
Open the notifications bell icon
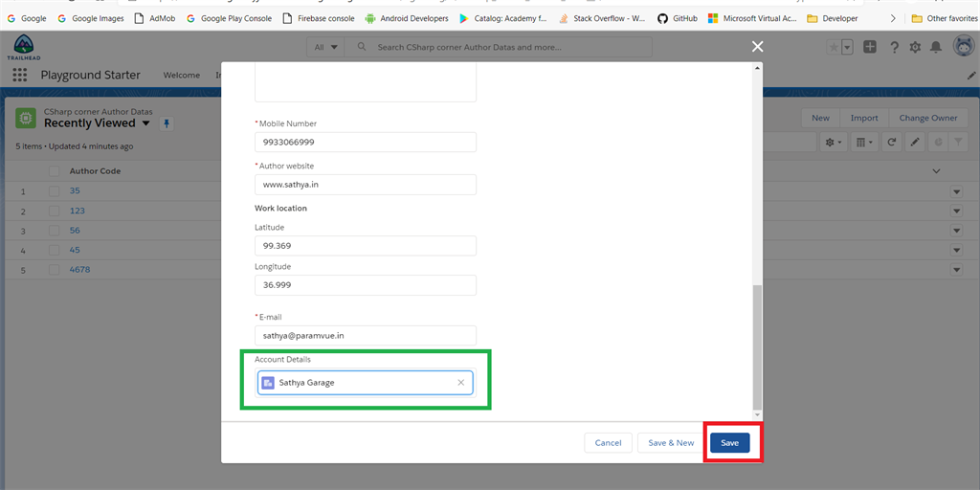[x=936, y=47]
